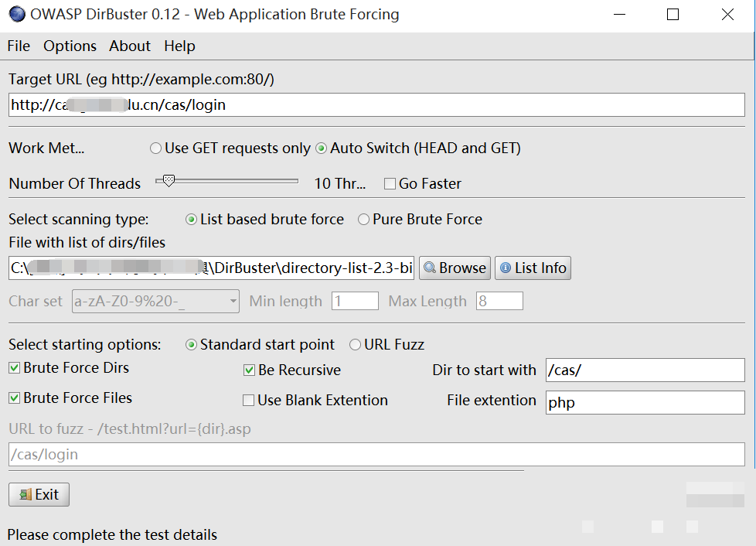Click the URL to fuzz field

coord(376,455)
